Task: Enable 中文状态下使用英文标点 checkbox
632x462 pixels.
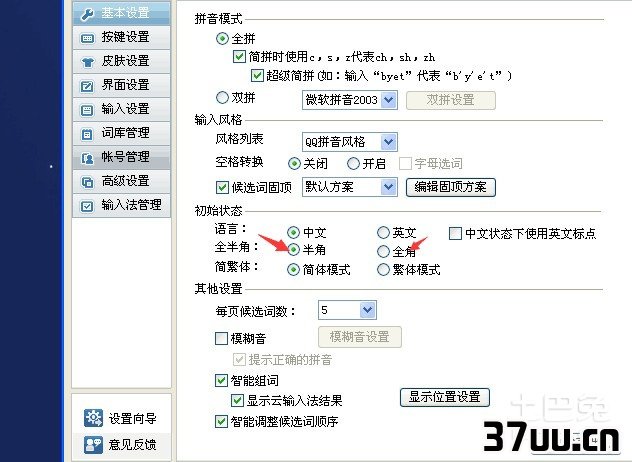Action: click(x=455, y=233)
